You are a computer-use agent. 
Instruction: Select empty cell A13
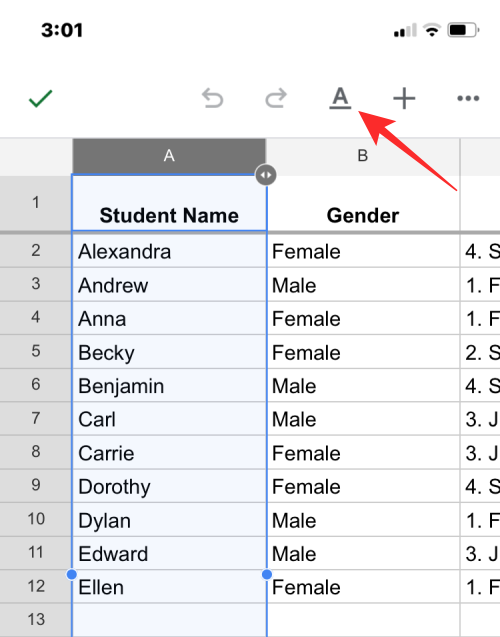point(169,620)
